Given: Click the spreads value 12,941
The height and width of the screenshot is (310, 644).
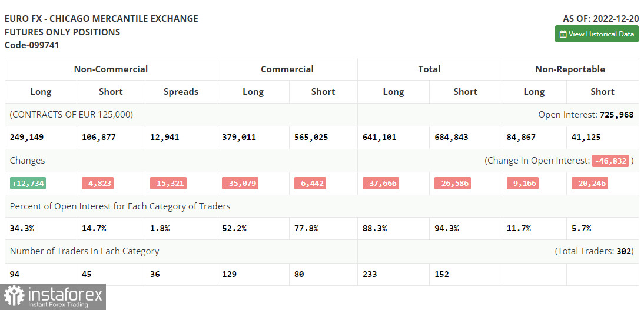Looking at the screenshot, I should [164, 137].
